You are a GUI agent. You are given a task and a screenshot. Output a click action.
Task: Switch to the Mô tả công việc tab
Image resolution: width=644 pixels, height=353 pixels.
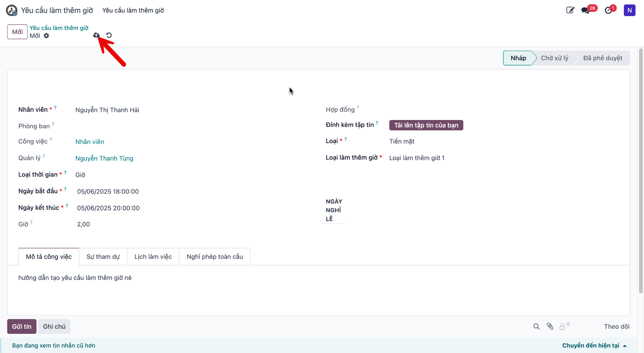(x=49, y=257)
